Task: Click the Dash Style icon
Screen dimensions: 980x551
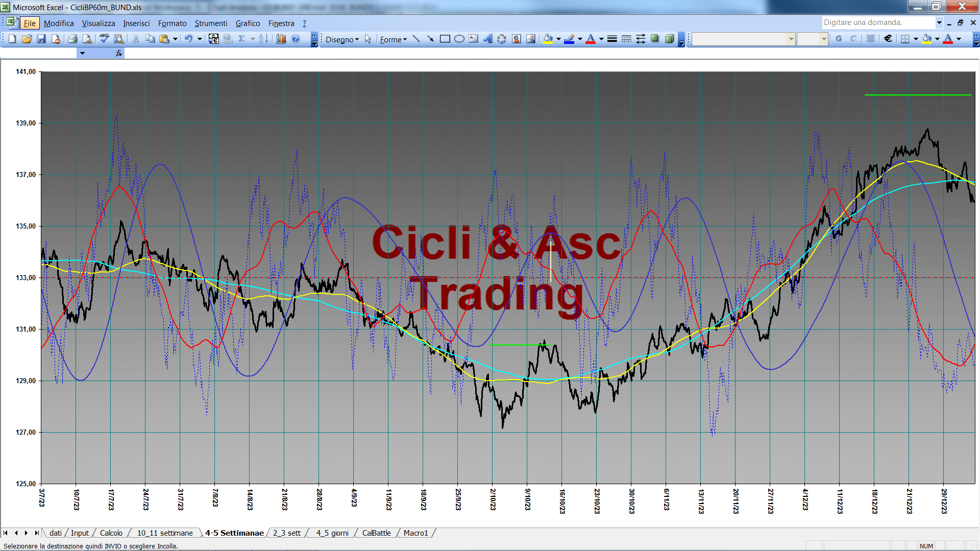Action: click(626, 39)
